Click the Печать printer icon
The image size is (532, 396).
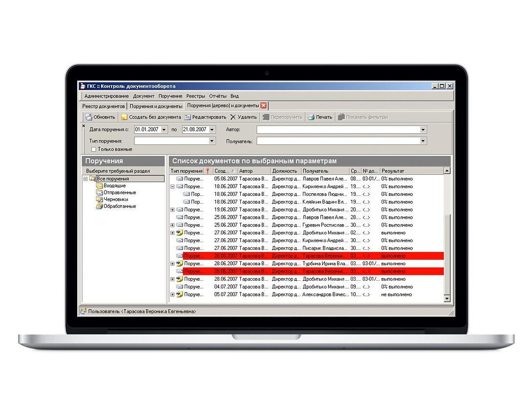click(311, 117)
